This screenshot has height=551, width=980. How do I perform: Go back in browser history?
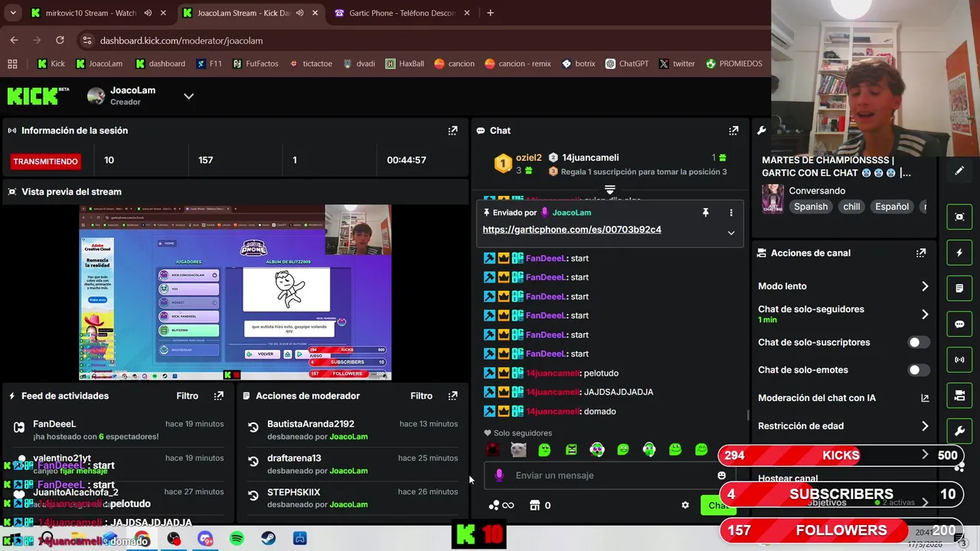coord(14,40)
